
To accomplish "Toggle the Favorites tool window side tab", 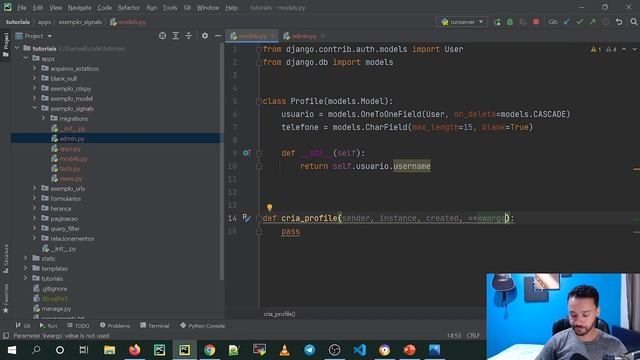I will [x=5, y=298].
